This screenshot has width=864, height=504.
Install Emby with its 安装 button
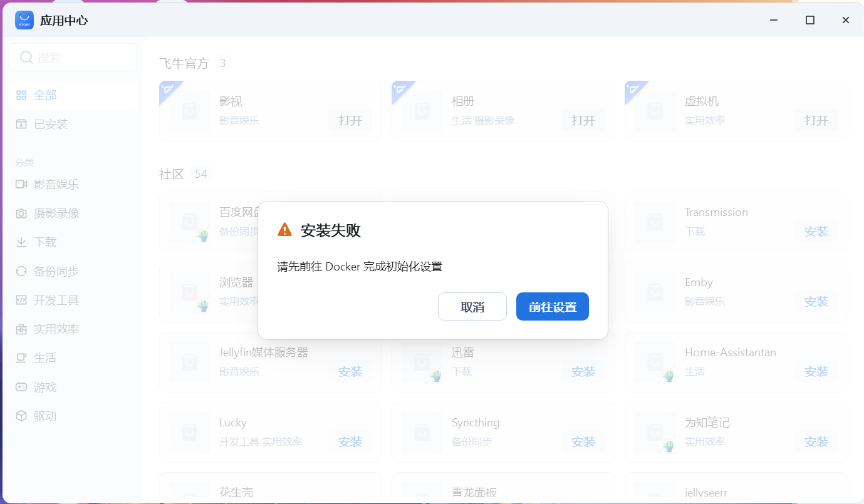tap(816, 301)
